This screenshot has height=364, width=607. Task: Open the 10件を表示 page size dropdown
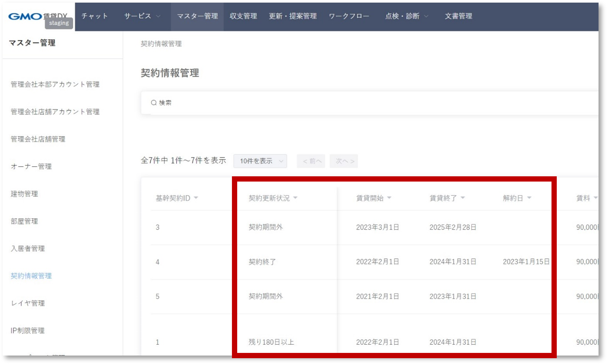260,161
